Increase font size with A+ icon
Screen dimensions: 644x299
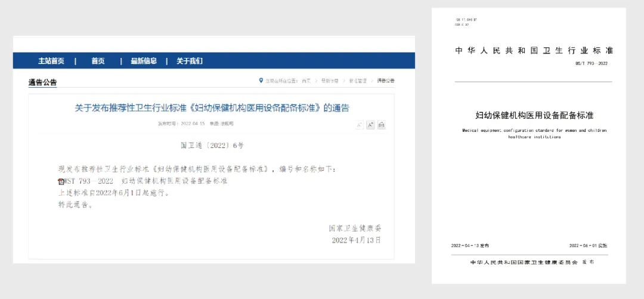click(370, 125)
